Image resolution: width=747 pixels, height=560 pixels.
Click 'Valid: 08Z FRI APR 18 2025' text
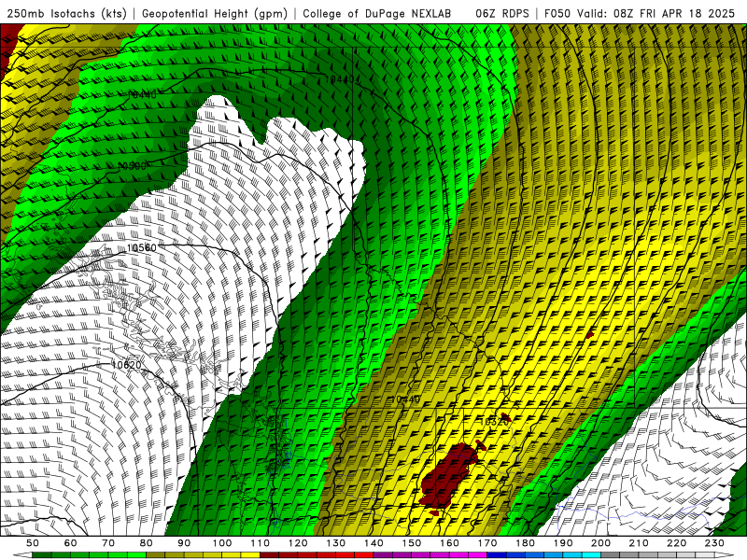pyautogui.click(x=656, y=13)
